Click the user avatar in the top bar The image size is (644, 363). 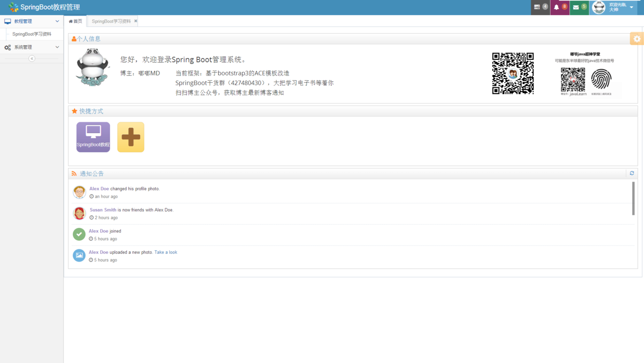tap(599, 7)
